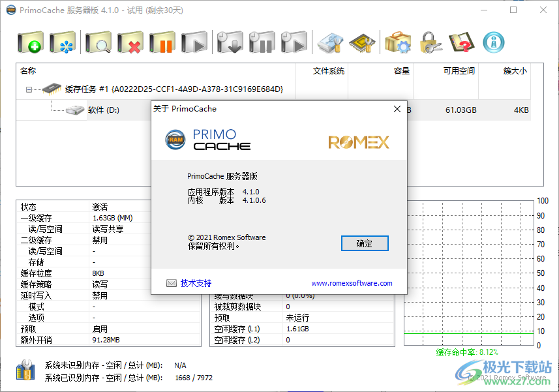Open the help book icon
This screenshot has height=392, width=559.
(x=462, y=42)
